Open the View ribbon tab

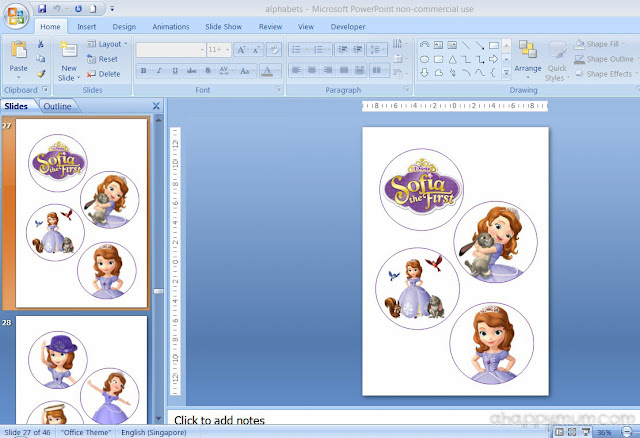[x=306, y=27]
